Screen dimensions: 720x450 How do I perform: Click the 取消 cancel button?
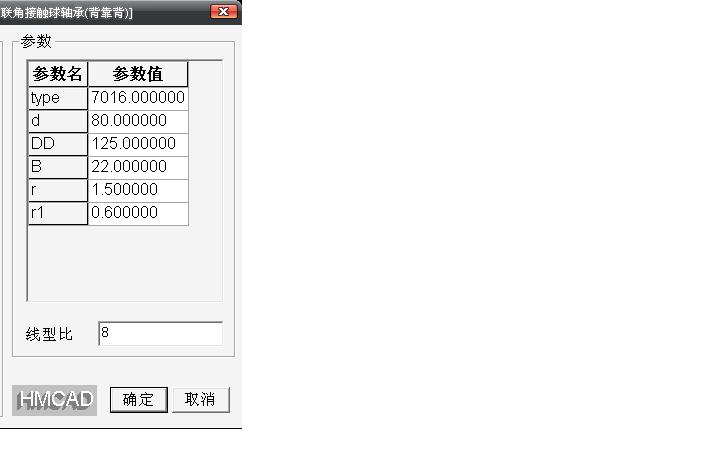[201, 399]
